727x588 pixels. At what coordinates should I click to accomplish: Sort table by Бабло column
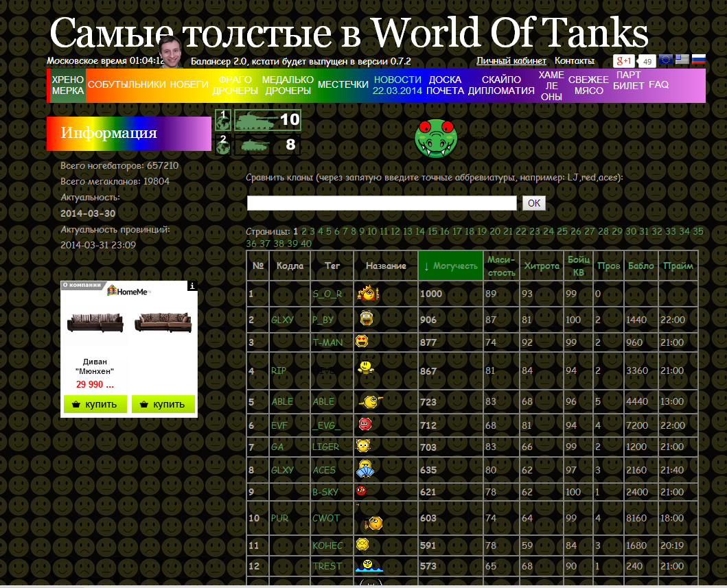[641, 266]
